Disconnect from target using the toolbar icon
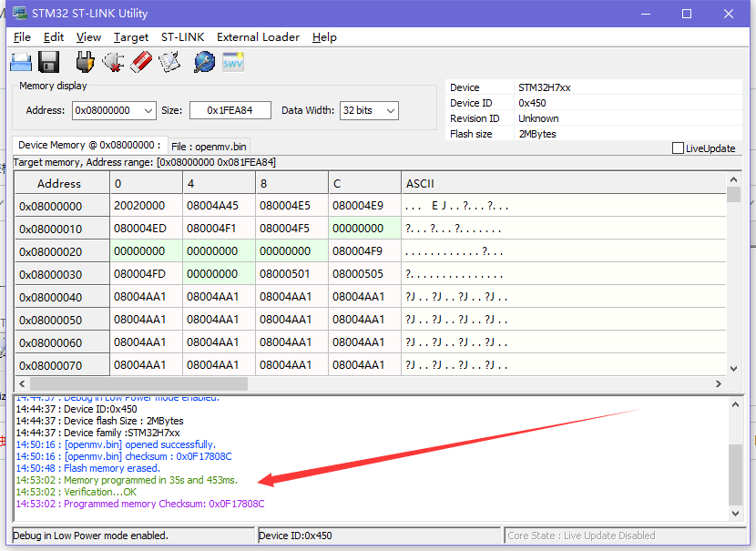Image resolution: width=756 pixels, height=551 pixels. pyautogui.click(x=113, y=62)
